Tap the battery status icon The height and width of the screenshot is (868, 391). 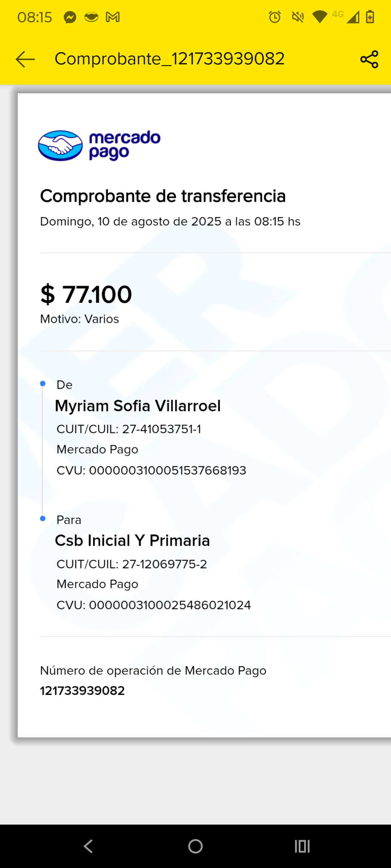tap(370, 17)
